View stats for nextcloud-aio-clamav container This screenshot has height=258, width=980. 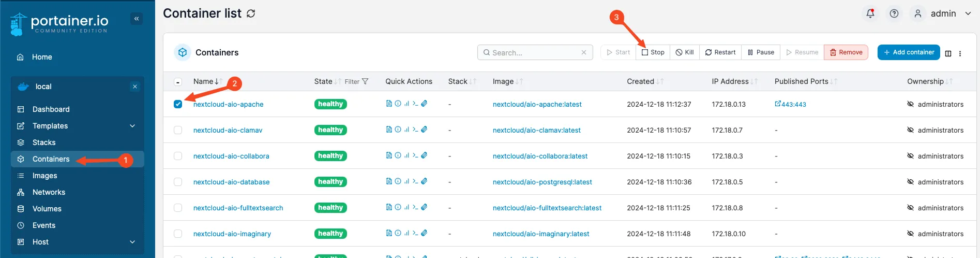406,130
